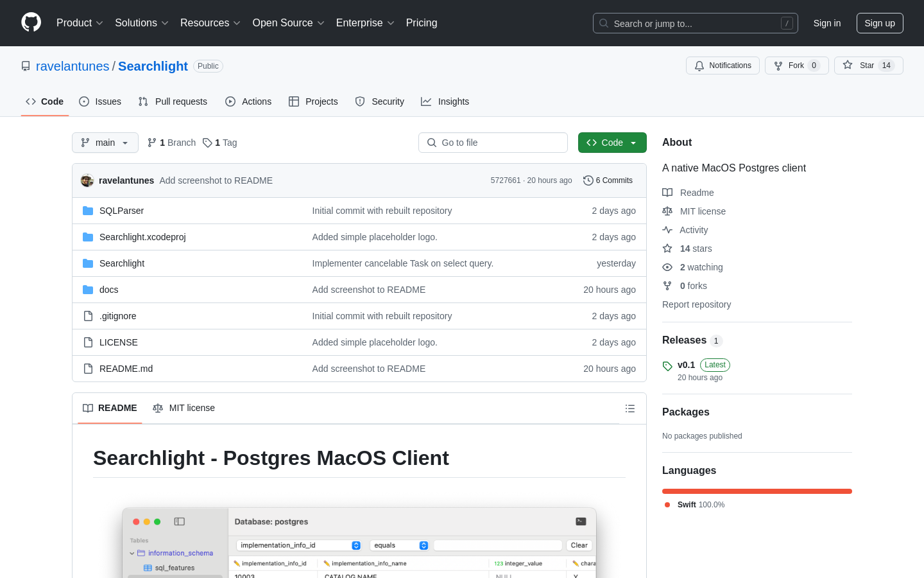The image size is (924, 578).
Task: View 1 Branch link
Action: [171, 143]
